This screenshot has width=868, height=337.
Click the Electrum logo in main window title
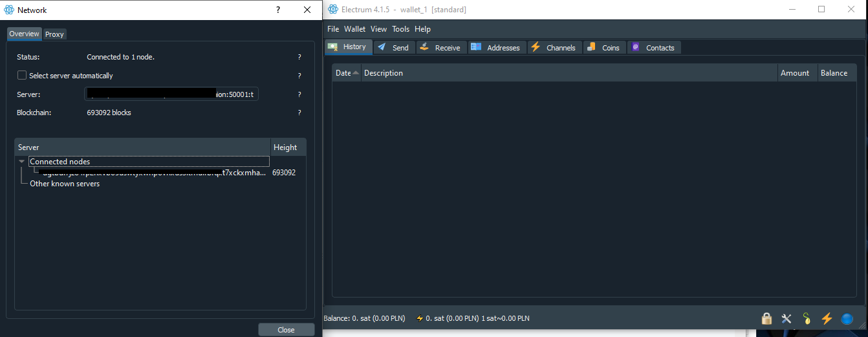pyautogui.click(x=333, y=9)
